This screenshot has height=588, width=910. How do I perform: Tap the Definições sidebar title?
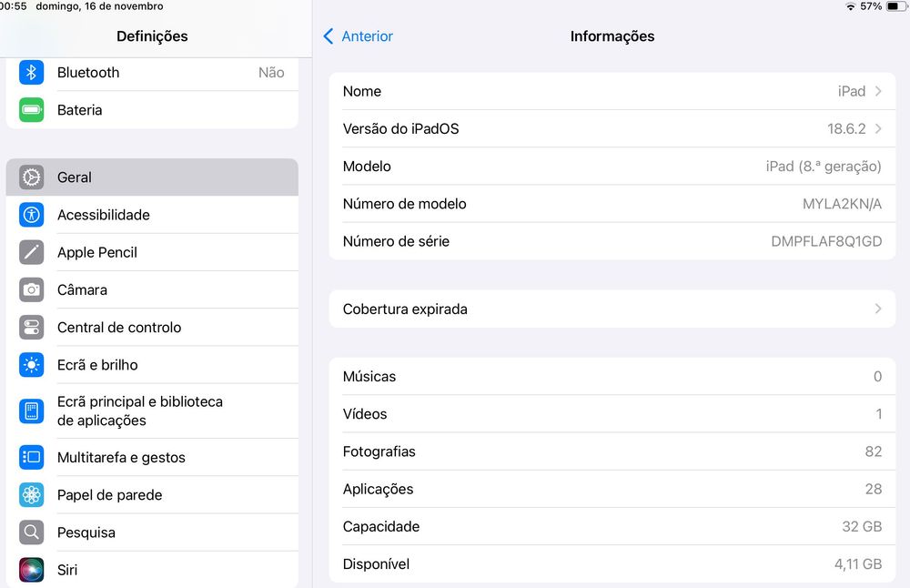pyautogui.click(x=152, y=36)
